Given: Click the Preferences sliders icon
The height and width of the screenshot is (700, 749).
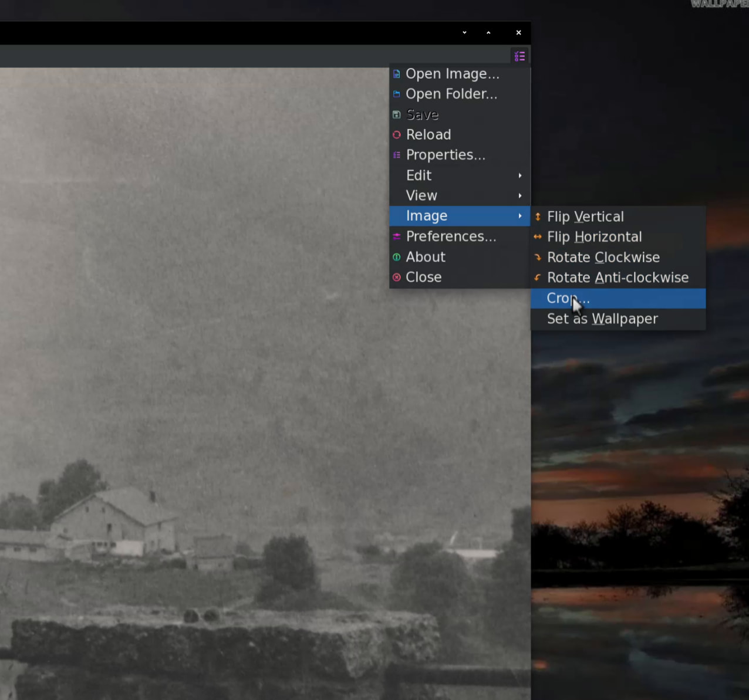Looking at the screenshot, I should [x=397, y=236].
